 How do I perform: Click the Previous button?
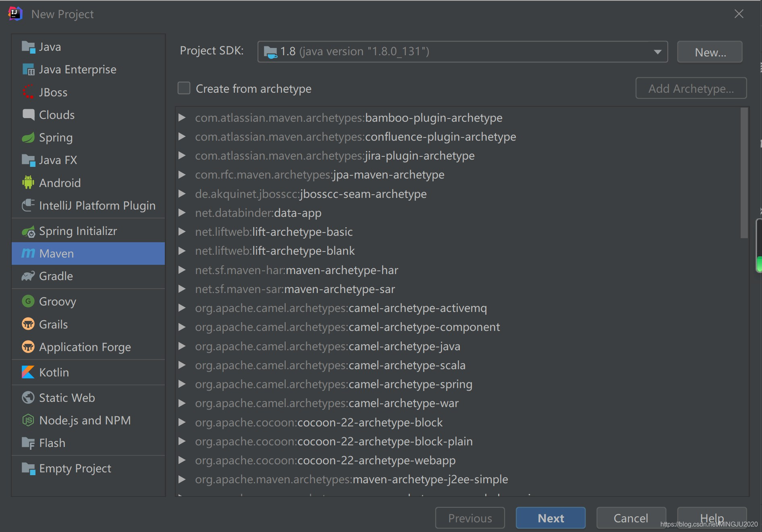pos(470,518)
